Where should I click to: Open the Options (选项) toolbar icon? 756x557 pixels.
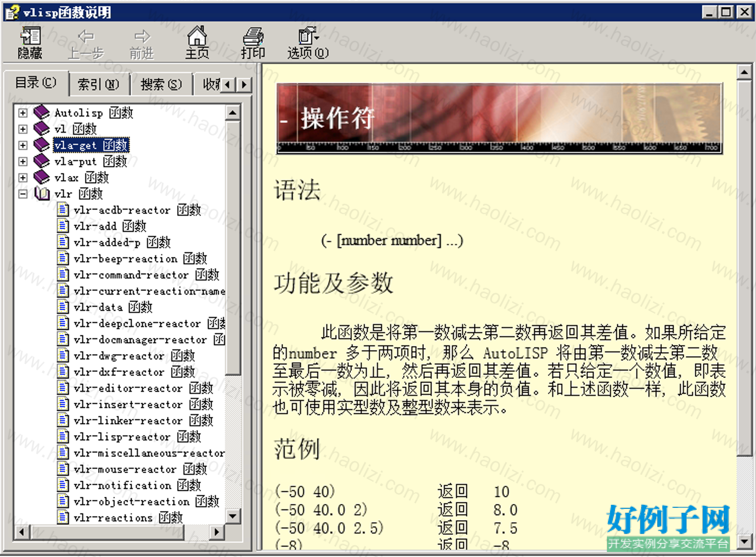click(x=308, y=35)
